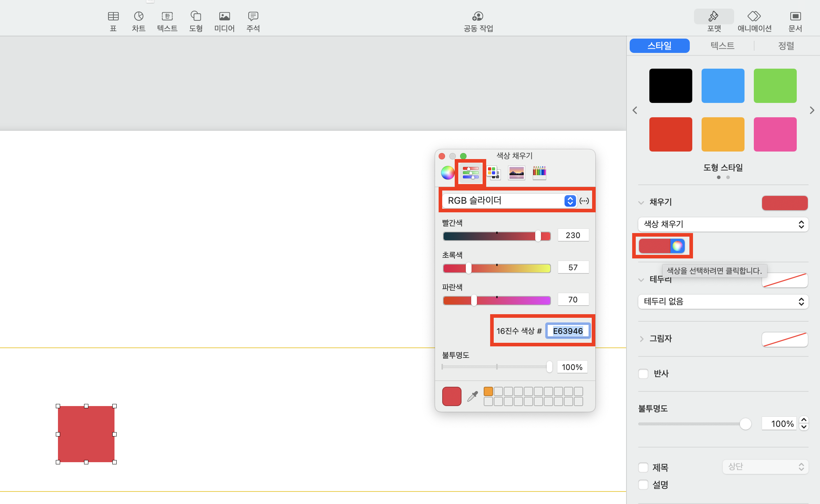The height and width of the screenshot is (504, 820).
Task: Switch to the 정렬 (arrange) tab
Action: pyautogui.click(x=786, y=46)
